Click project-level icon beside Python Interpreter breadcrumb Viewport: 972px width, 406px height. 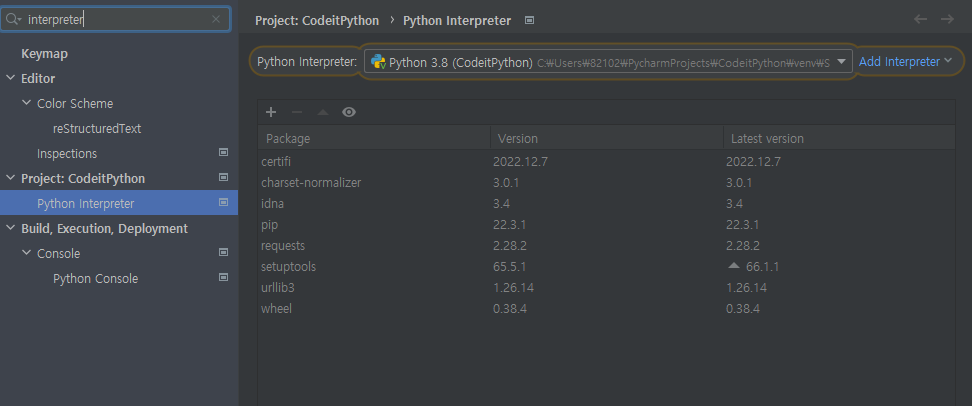click(529, 20)
